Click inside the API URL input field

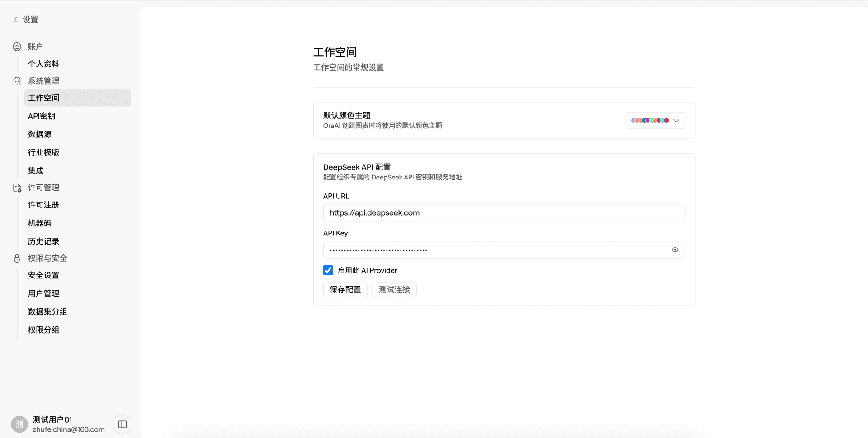[504, 212]
